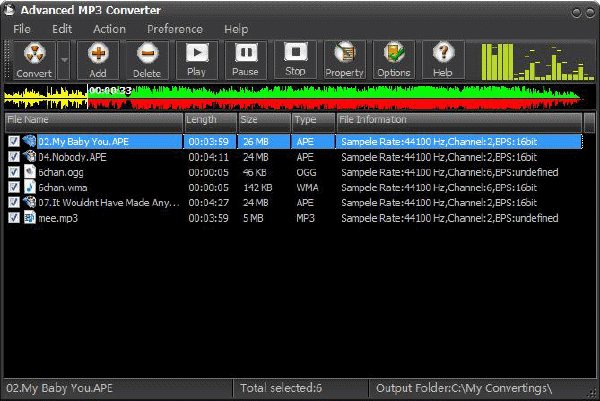Image resolution: width=600 pixels, height=401 pixels.
Task: Sort the list by the Length column header
Action: click(x=210, y=120)
